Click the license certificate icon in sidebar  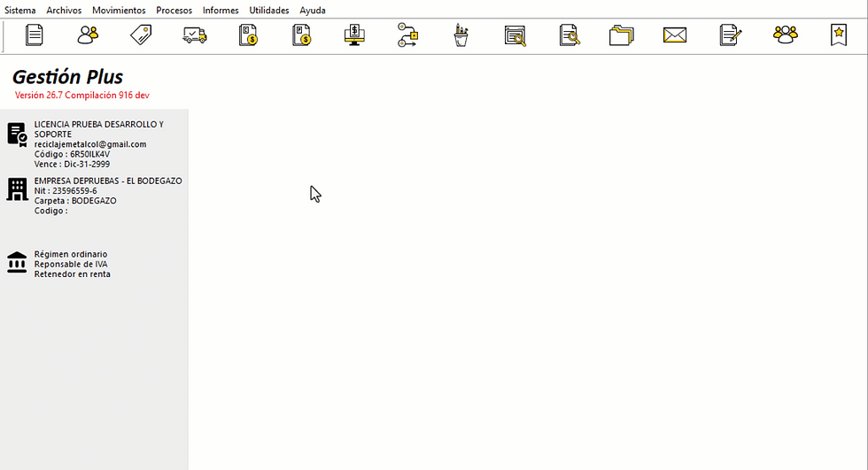pos(17,135)
